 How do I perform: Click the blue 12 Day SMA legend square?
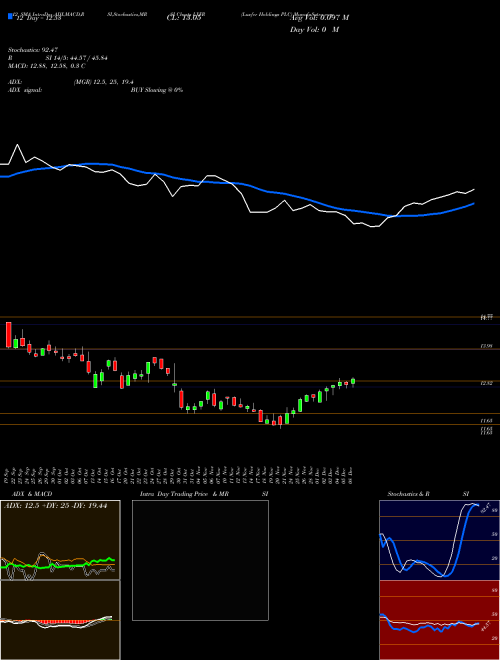[x=10, y=16]
